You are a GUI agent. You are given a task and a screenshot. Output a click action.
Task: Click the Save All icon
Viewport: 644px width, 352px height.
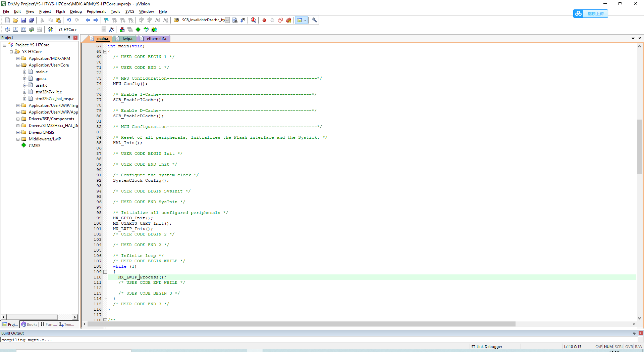point(32,20)
